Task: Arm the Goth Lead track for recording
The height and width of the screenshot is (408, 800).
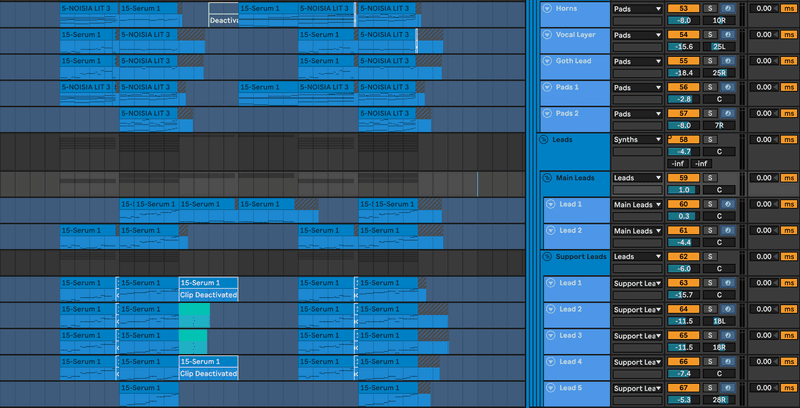Action: 727,61
